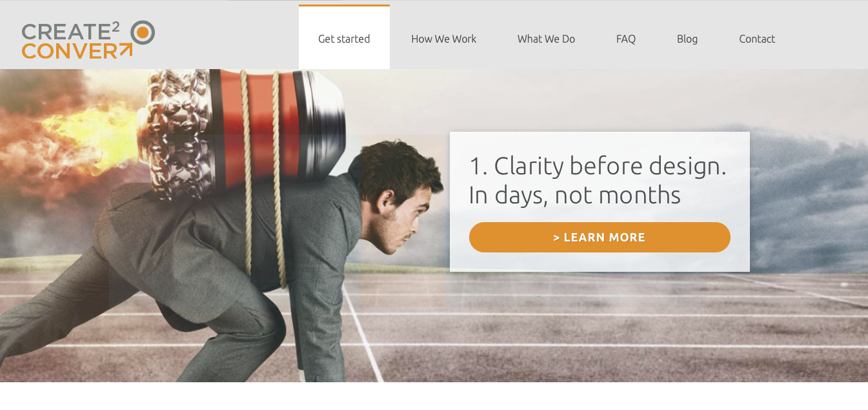
Task: Open the What We Do menu item
Action: 546,39
